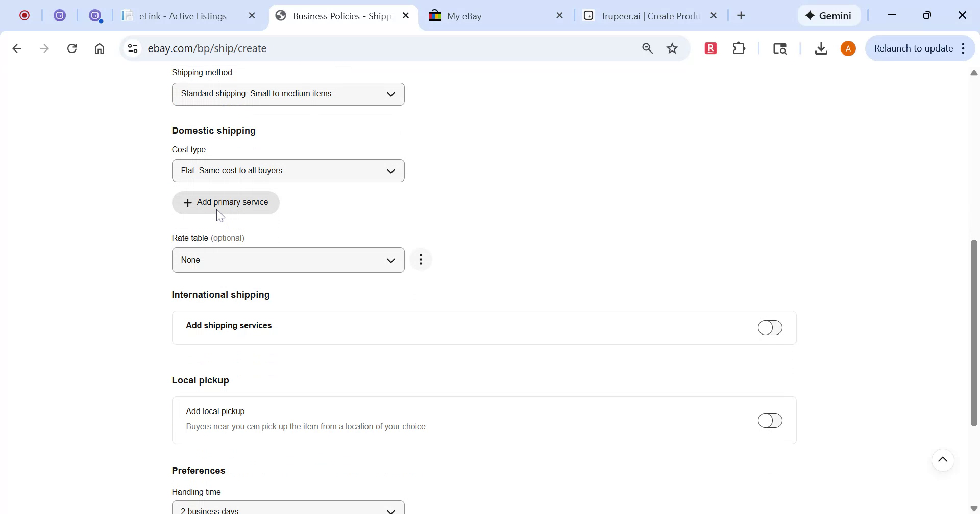Reload the page with the refresh icon
Viewport: 980px width, 514px height.
click(x=72, y=48)
